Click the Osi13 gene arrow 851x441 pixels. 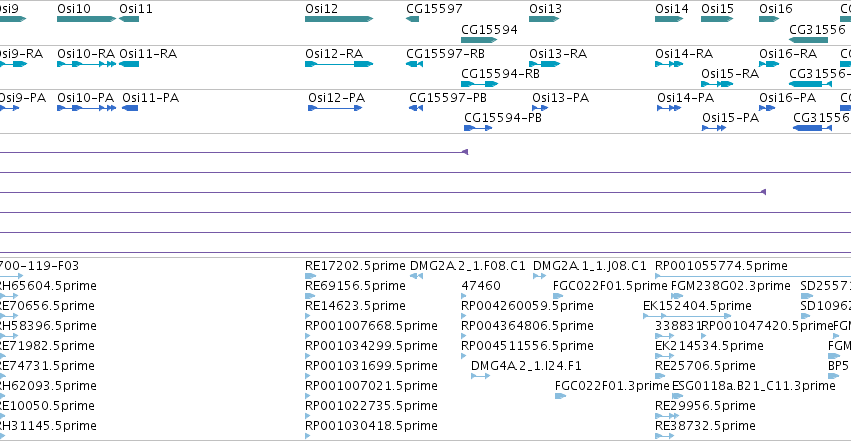click(544, 19)
